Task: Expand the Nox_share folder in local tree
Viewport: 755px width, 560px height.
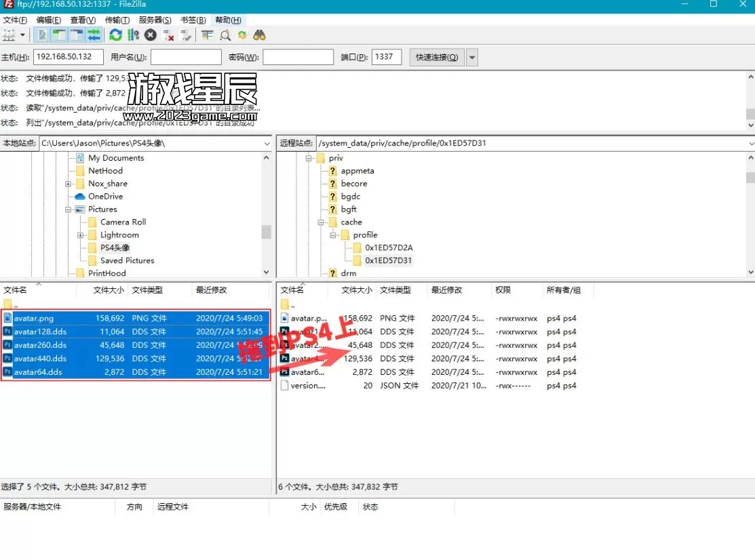Action: pyautogui.click(x=69, y=184)
